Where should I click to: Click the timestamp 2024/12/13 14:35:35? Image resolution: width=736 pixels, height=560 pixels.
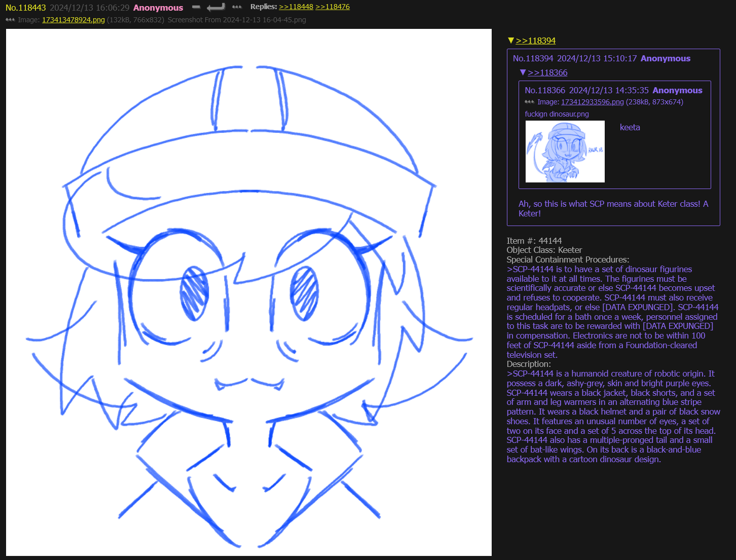[x=609, y=90]
